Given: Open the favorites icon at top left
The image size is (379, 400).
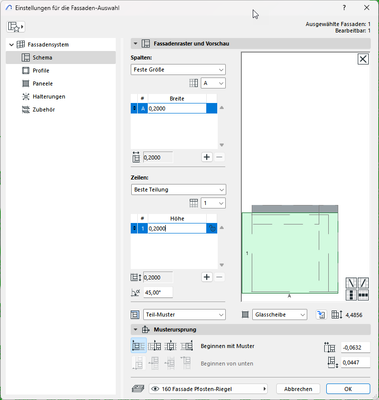Looking at the screenshot, I should pyautogui.click(x=16, y=27).
